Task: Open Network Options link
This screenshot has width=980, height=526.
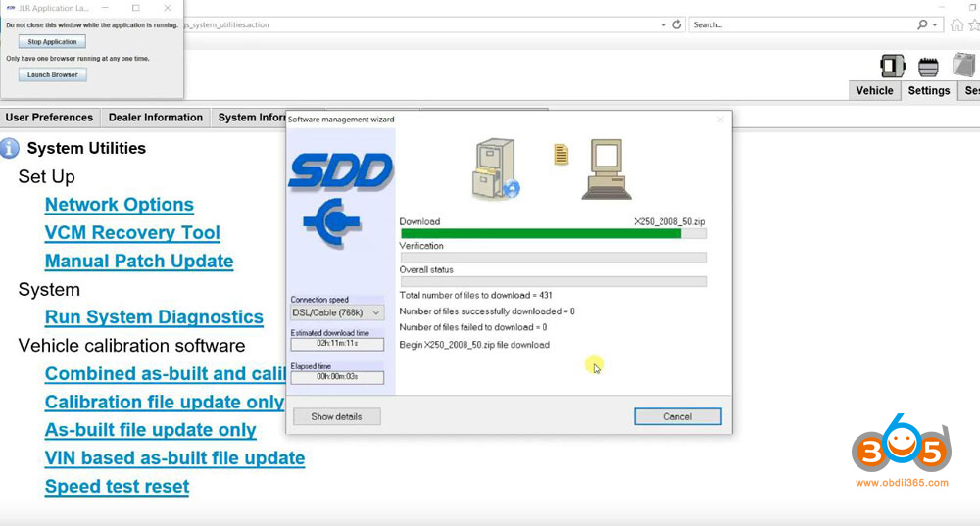Action: [x=120, y=205]
